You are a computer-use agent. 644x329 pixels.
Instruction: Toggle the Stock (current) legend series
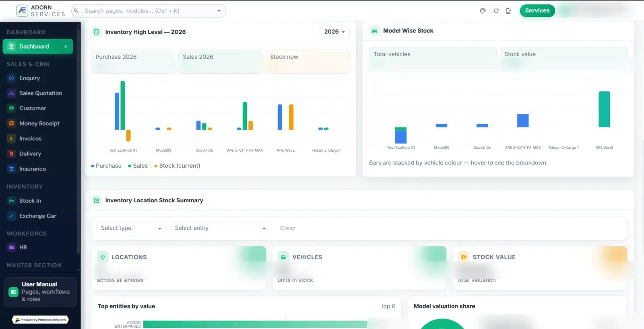point(177,166)
